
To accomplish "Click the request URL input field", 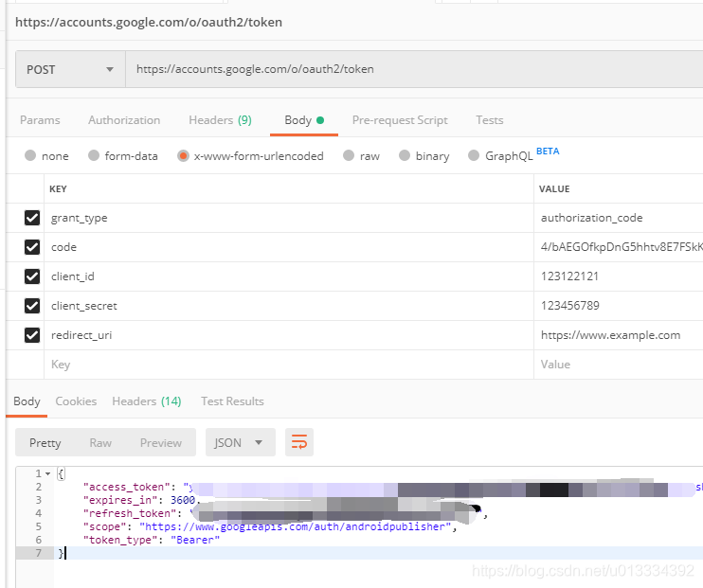I will 414,69.
